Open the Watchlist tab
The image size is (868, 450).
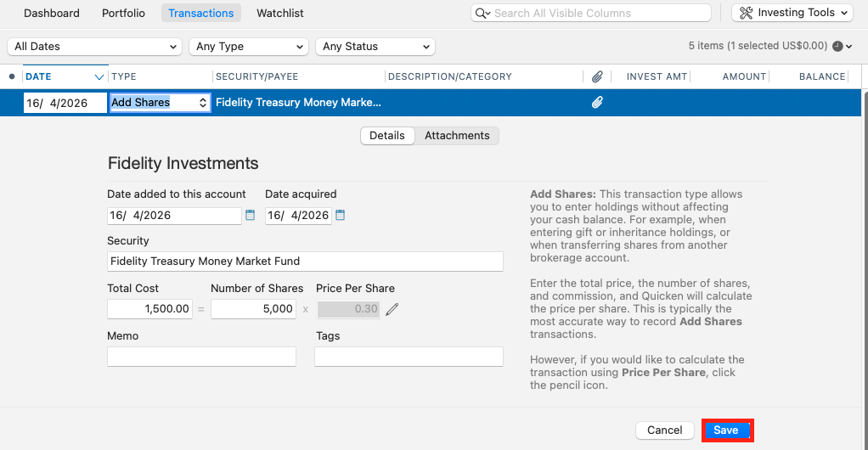point(280,13)
